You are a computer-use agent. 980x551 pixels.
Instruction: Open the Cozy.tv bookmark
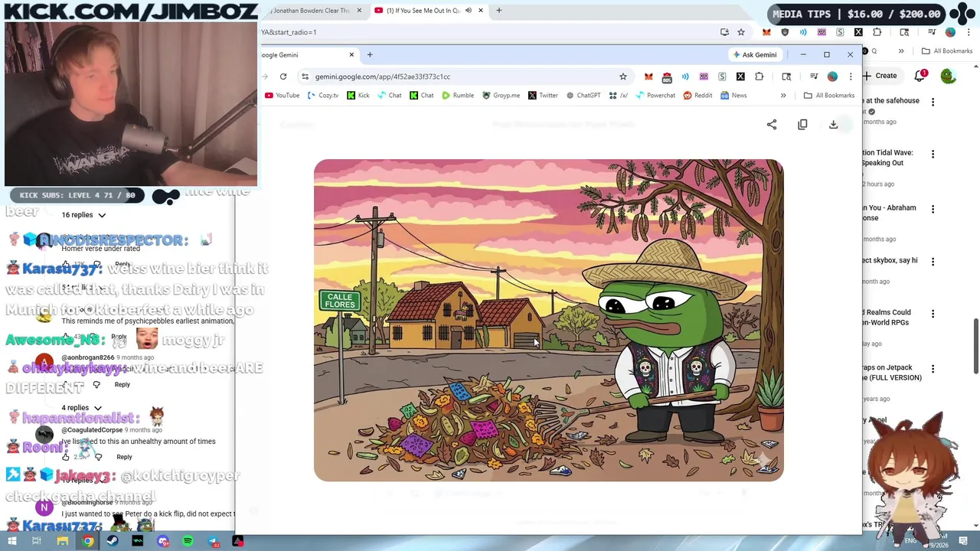(323, 96)
